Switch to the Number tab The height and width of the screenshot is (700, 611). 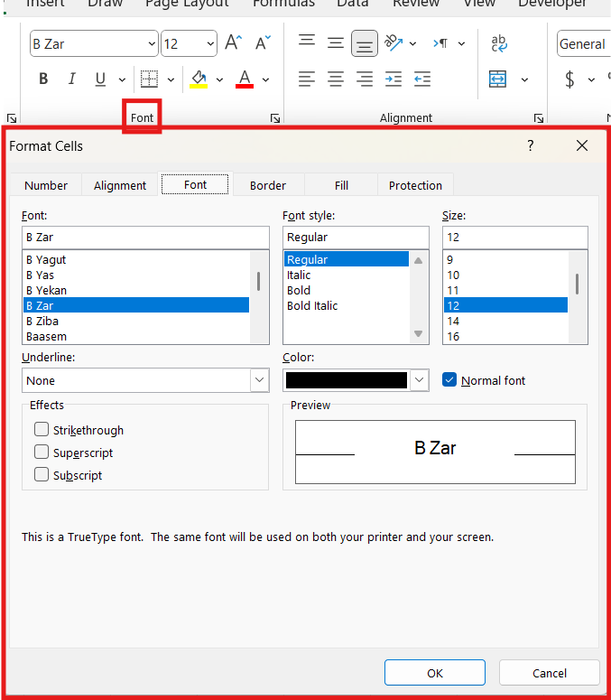[x=46, y=185]
